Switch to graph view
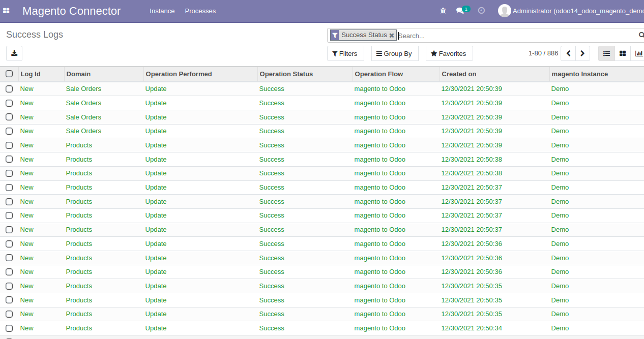This screenshot has height=339, width=644. pyautogui.click(x=638, y=53)
